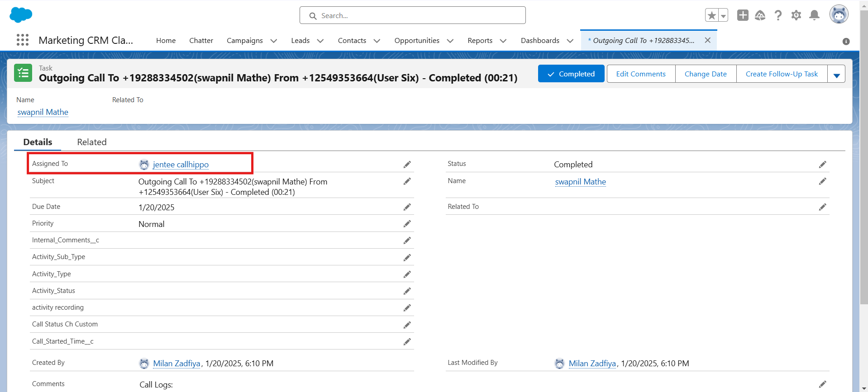The height and width of the screenshot is (392, 868).
Task: Focus the global Search field
Action: [x=412, y=15]
